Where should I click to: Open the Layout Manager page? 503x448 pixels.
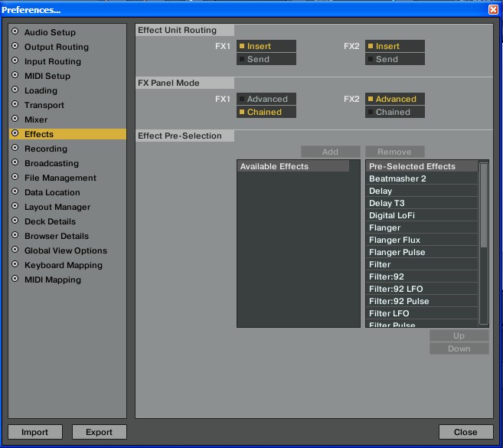point(57,207)
